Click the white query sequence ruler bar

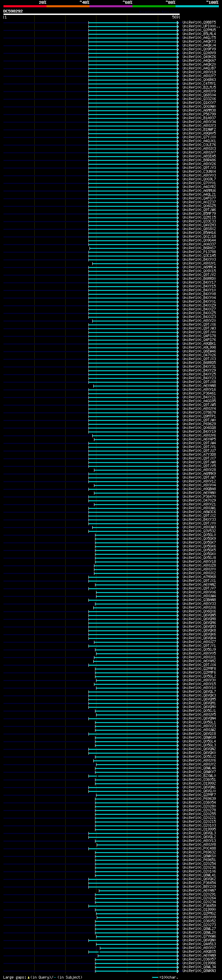(x=92, y=14)
